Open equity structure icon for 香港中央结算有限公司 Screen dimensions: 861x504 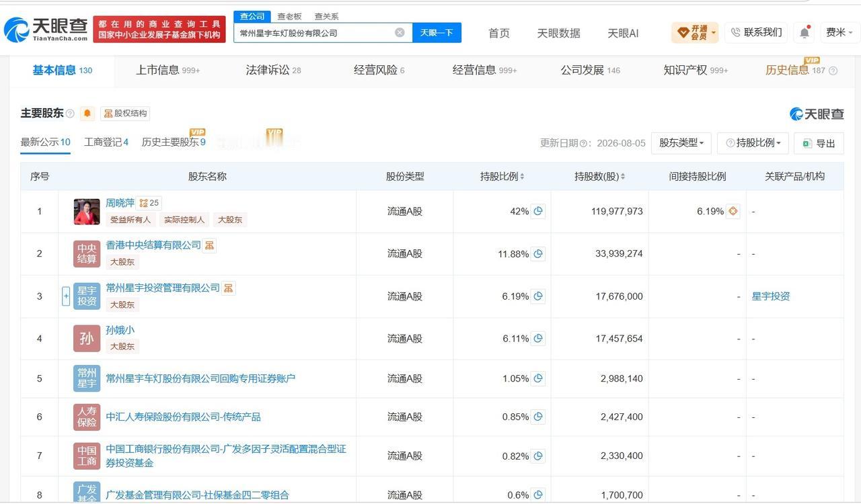click(210, 245)
